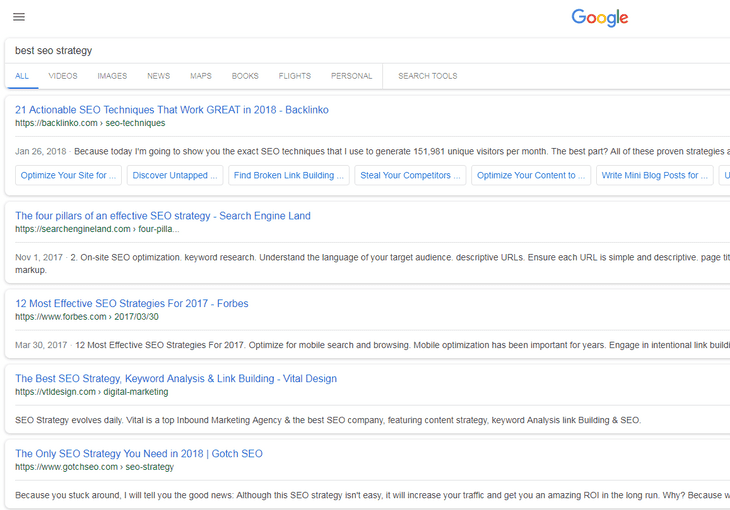
Task: Click the searchengineland.com four-pilla... URL
Action: [x=97, y=229]
